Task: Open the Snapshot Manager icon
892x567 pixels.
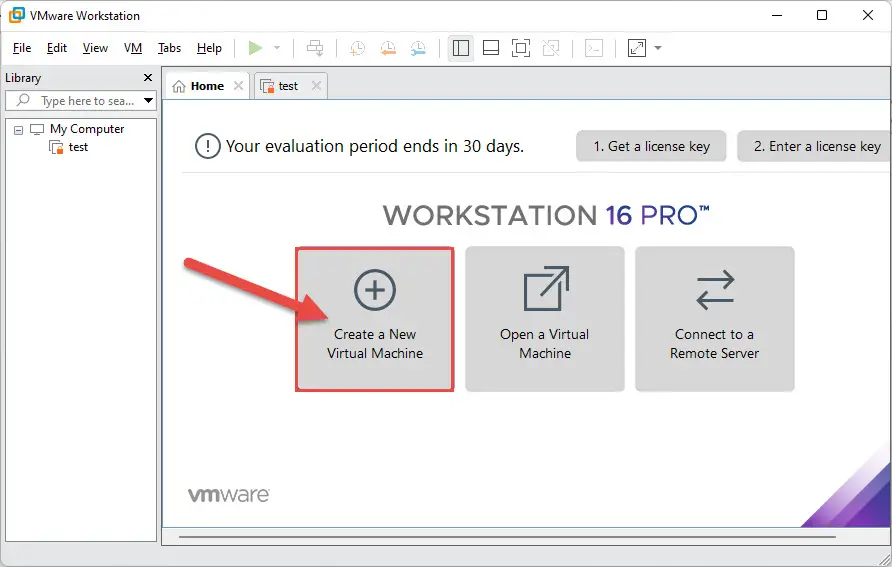Action: click(418, 48)
